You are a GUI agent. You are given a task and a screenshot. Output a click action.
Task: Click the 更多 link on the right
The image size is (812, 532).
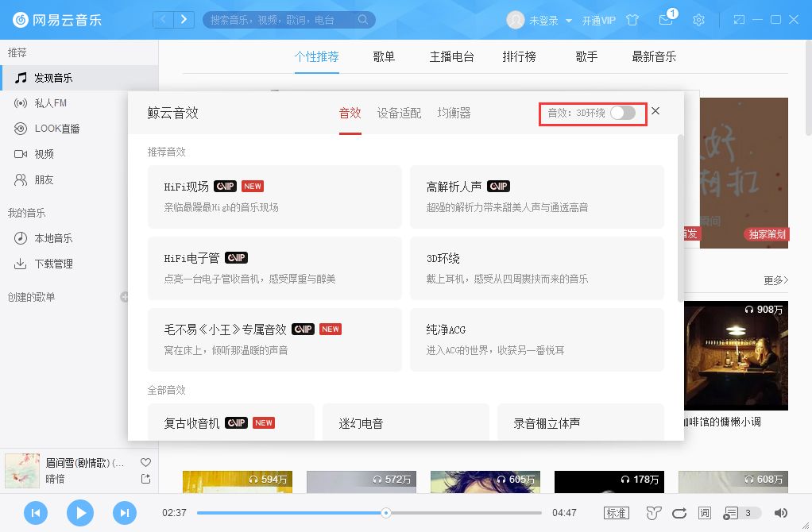click(776, 280)
